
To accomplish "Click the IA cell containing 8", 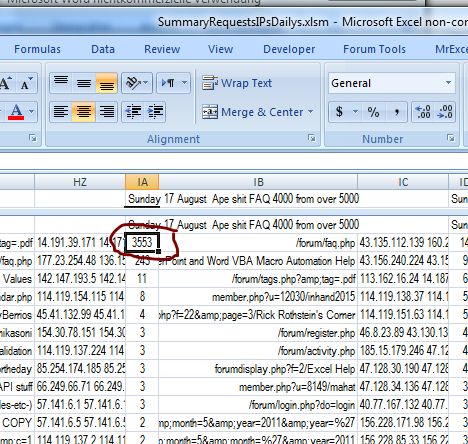I will (x=142, y=297).
